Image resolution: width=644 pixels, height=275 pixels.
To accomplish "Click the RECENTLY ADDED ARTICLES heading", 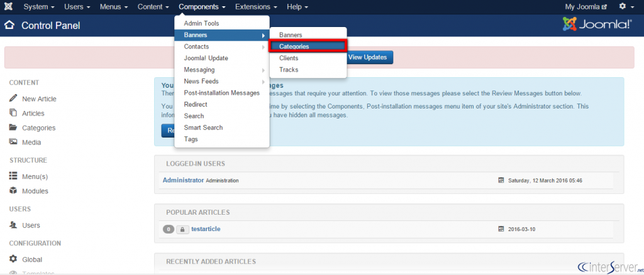I will pos(211,261).
